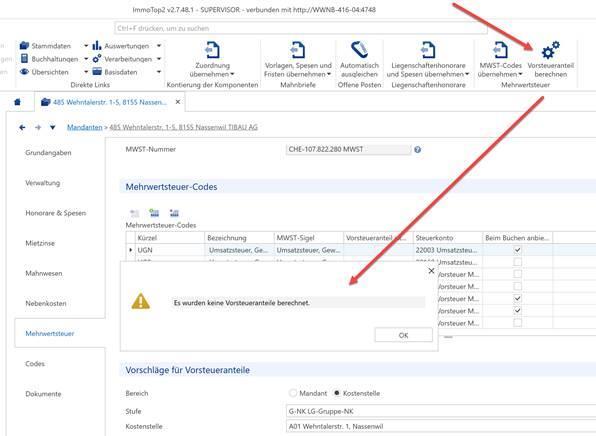Sort by the Kürzel column header
Image resolution: width=596 pixels, height=436 pixels.
coord(170,238)
